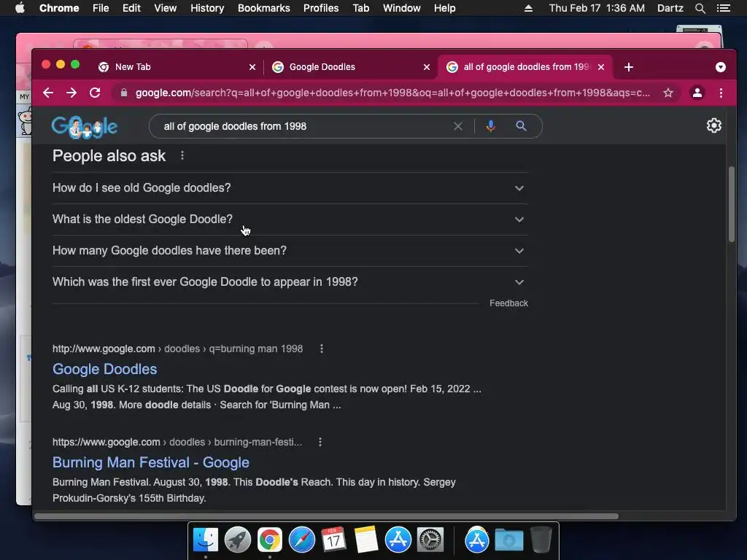
Task: Click the Dartz user name in menu bar
Action: 670,8
